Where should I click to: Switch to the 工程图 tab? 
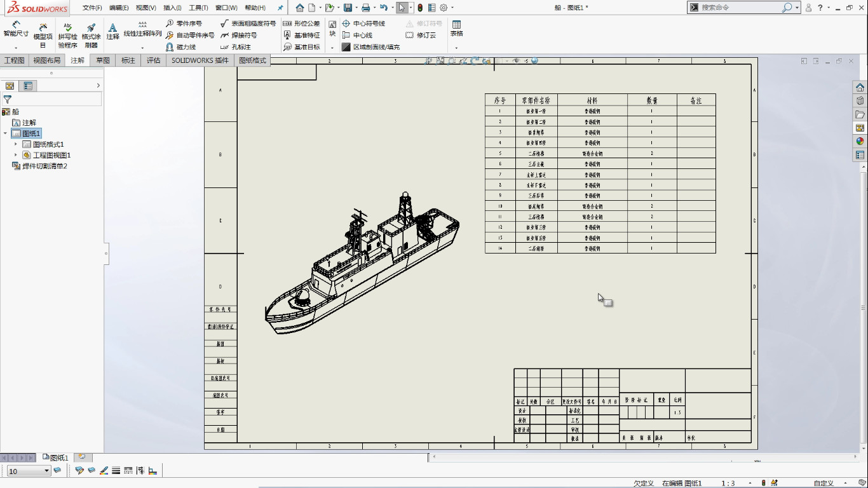(14, 60)
